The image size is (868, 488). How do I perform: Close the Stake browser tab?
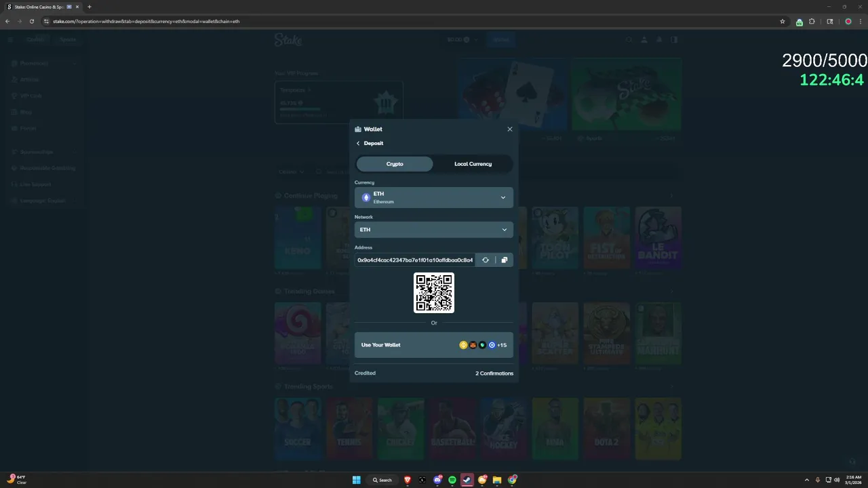(x=78, y=7)
